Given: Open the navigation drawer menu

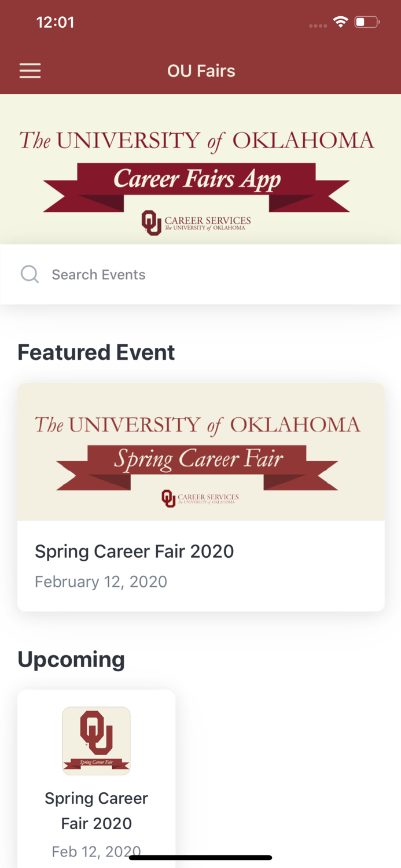Looking at the screenshot, I should point(30,70).
